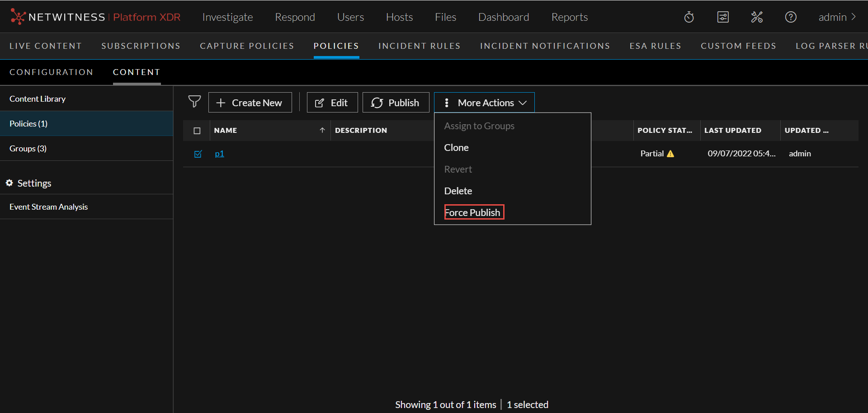Open the jobs stopwatch icon
Viewport: 868px width, 413px height.
point(689,17)
